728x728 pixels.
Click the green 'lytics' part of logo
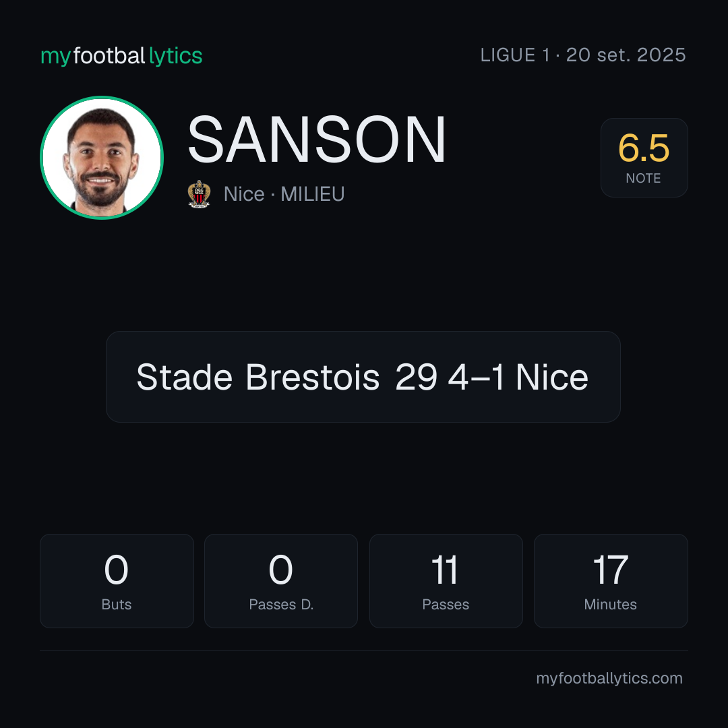(x=175, y=56)
